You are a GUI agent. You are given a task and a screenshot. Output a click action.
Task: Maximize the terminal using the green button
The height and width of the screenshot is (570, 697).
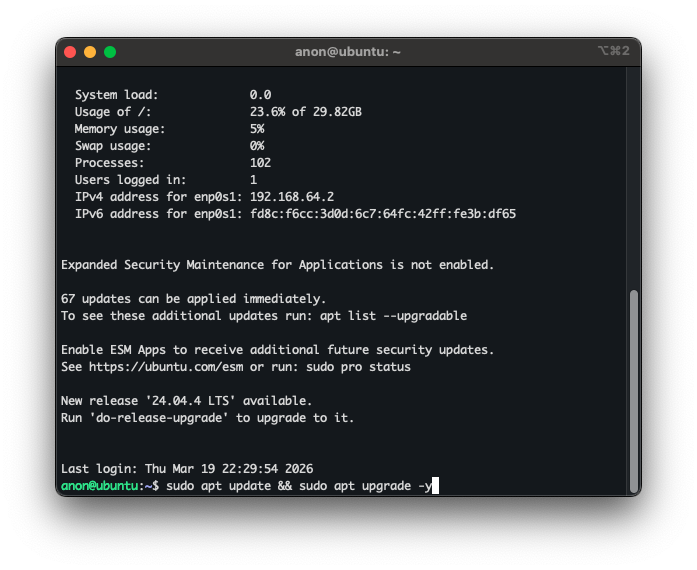tap(110, 52)
